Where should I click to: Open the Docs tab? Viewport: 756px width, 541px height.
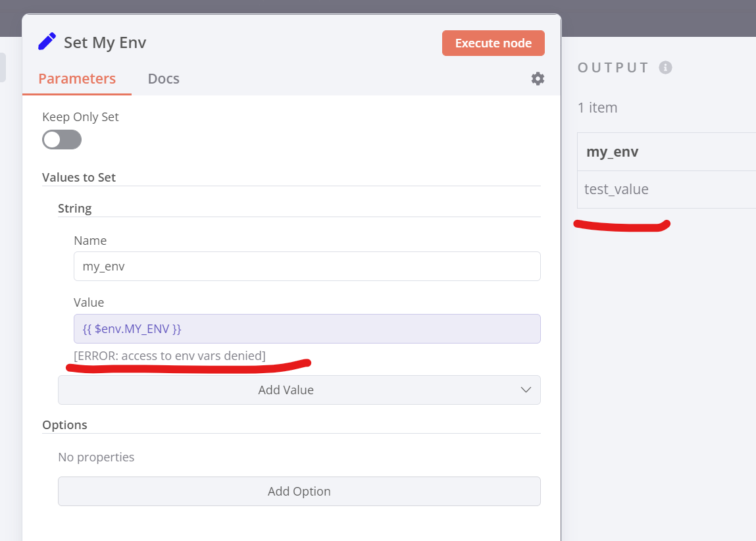pyautogui.click(x=164, y=79)
